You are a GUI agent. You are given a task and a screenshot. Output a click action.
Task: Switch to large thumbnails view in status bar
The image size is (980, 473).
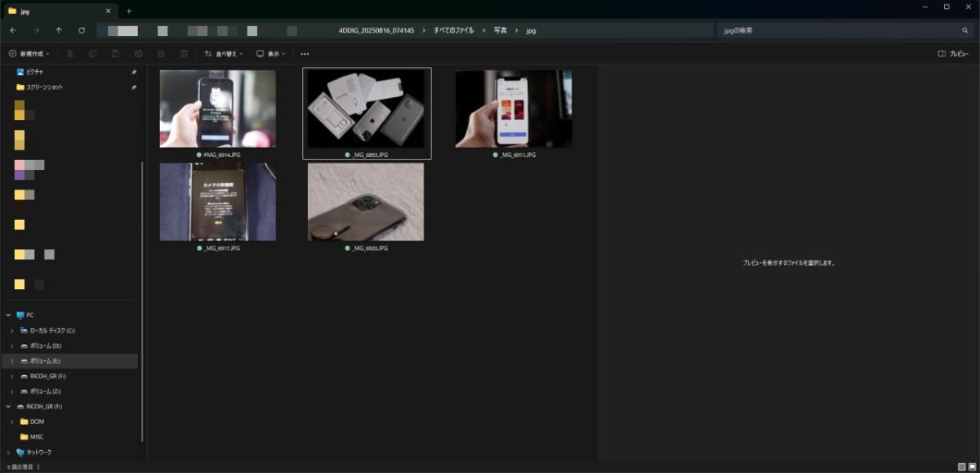pyautogui.click(x=971, y=466)
